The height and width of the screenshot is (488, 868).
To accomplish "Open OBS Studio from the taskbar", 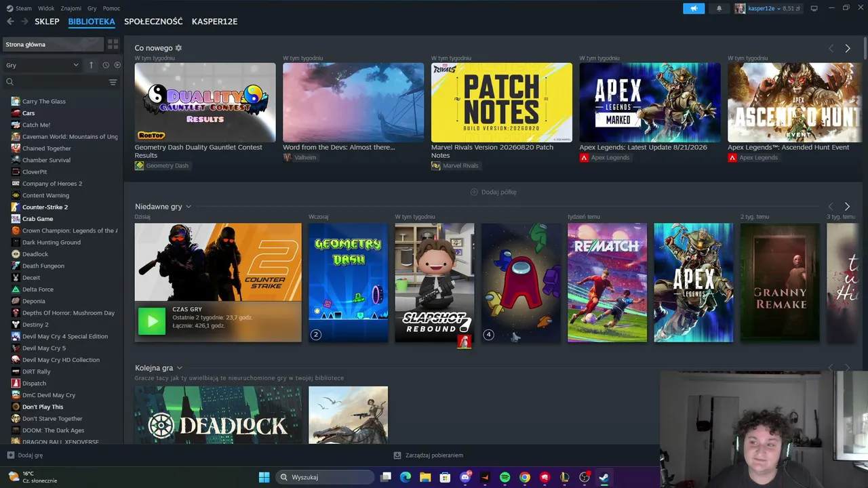I will pyautogui.click(x=584, y=477).
